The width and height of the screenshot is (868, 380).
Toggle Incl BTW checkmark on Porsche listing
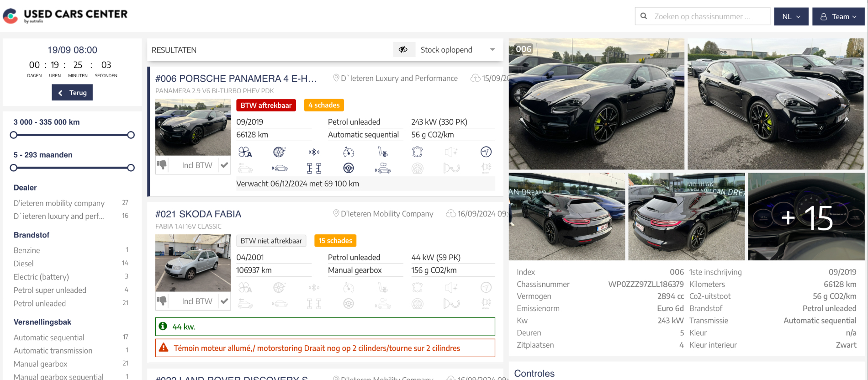[224, 165]
